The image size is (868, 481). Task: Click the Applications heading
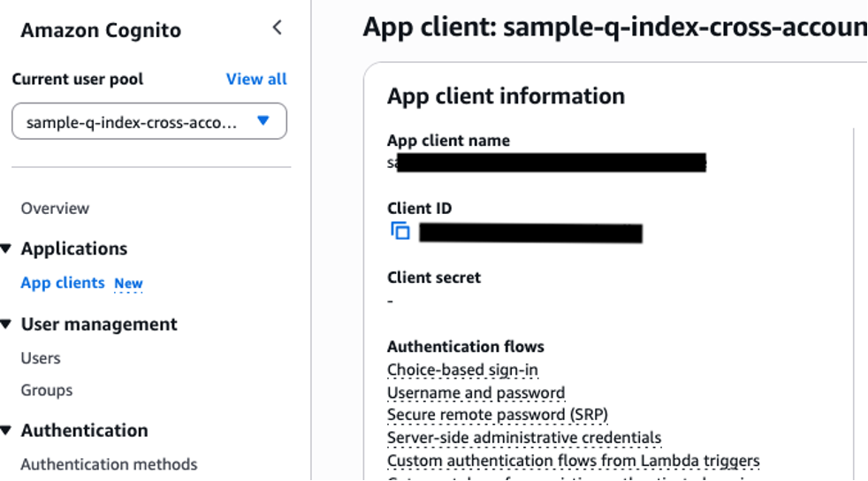pyautogui.click(x=74, y=249)
